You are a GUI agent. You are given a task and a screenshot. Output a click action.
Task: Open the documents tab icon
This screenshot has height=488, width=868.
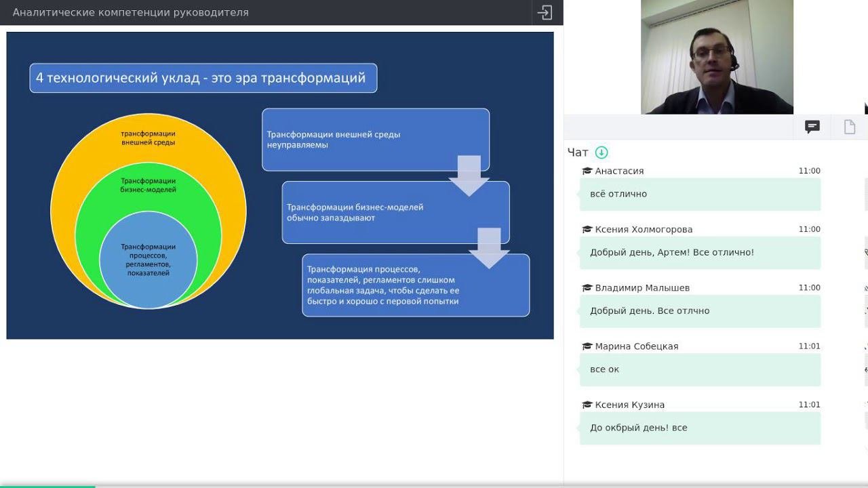pyautogui.click(x=850, y=127)
